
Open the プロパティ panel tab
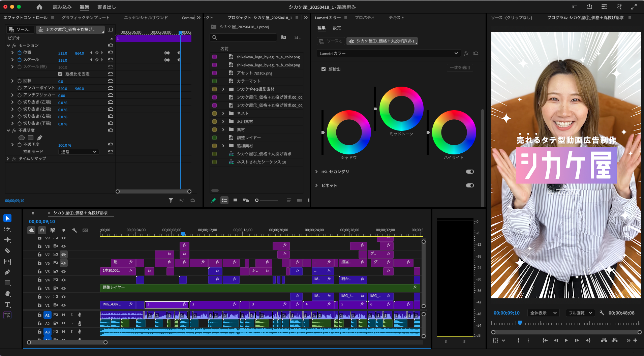[365, 18]
